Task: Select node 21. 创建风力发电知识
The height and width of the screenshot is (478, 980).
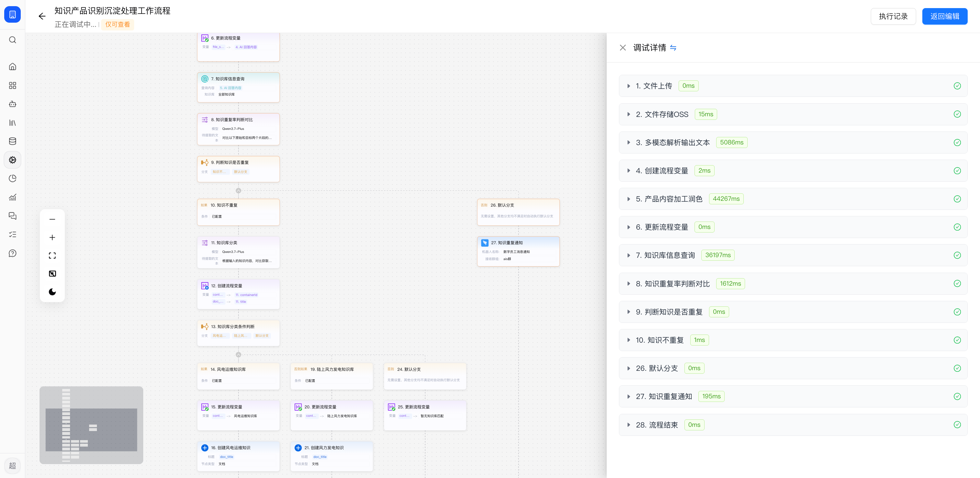Action: [x=332, y=456]
